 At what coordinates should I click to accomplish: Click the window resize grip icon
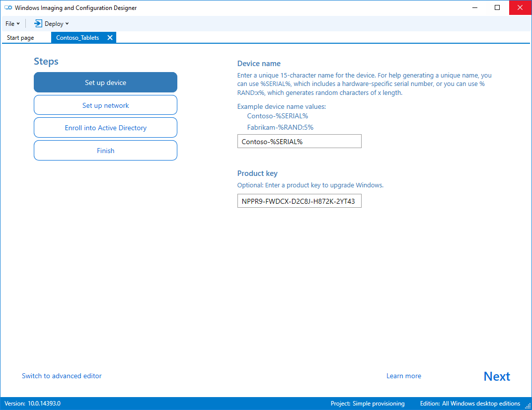pyautogui.click(x=528, y=406)
